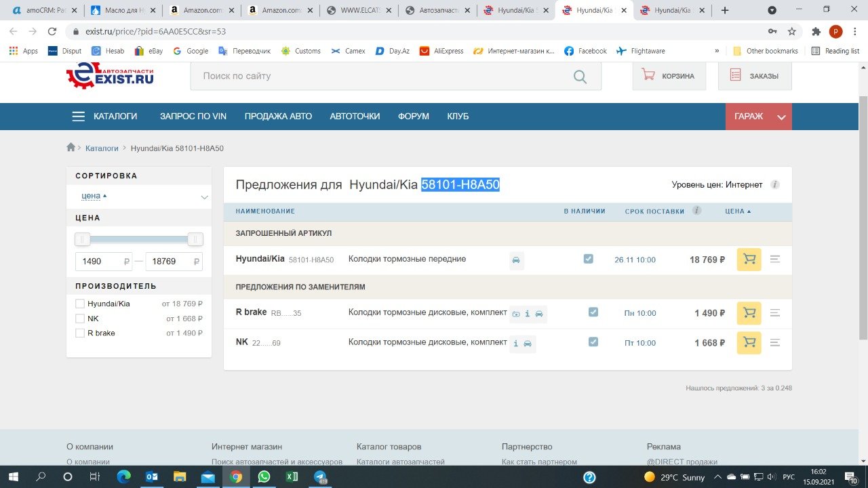Open Продажа авто menu item
The height and width of the screenshot is (488, 868).
pos(278,117)
